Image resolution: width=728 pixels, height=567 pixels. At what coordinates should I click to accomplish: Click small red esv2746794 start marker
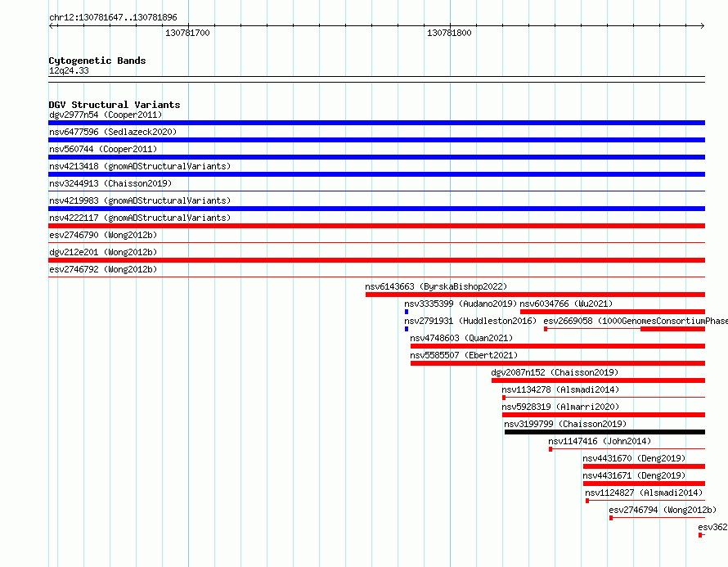pos(611,518)
